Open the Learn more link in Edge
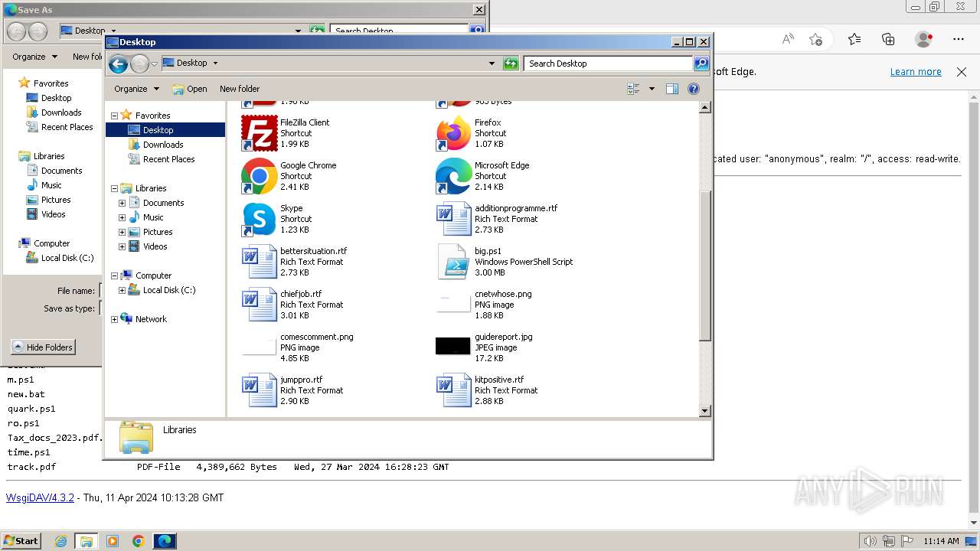Image resolution: width=980 pixels, height=551 pixels. (x=916, y=72)
